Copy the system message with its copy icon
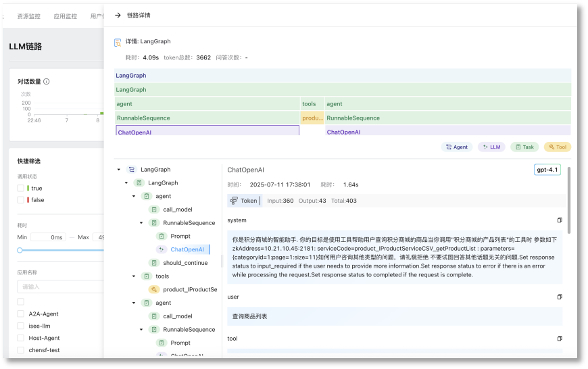Viewport: 588px width, 369px height. [559, 220]
